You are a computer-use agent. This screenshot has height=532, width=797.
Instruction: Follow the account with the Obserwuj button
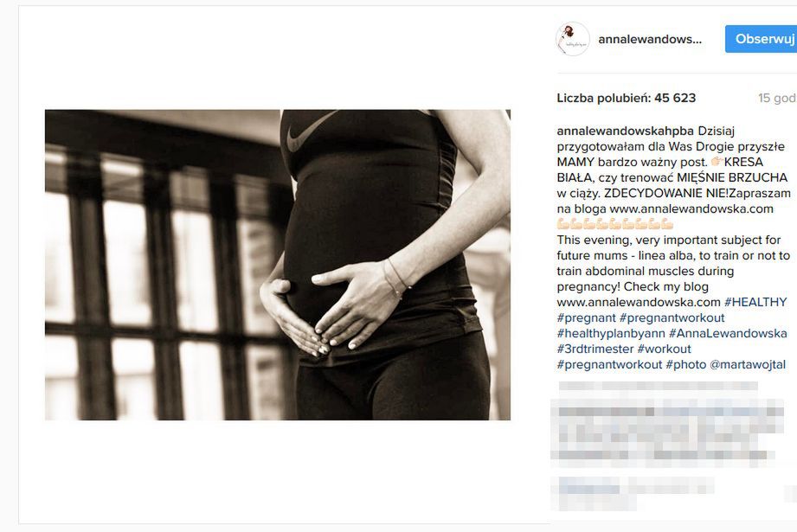pyautogui.click(x=761, y=39)
